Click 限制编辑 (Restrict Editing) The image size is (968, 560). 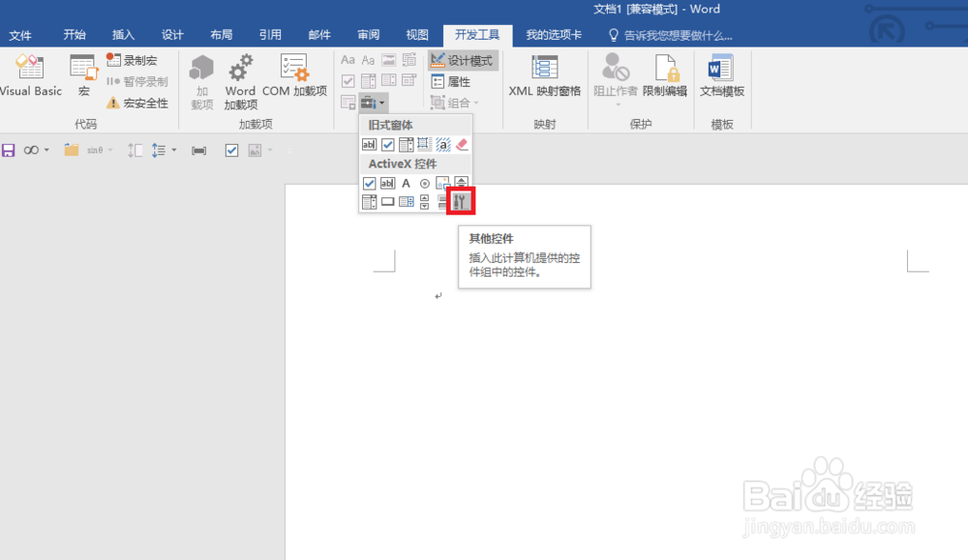665,75
